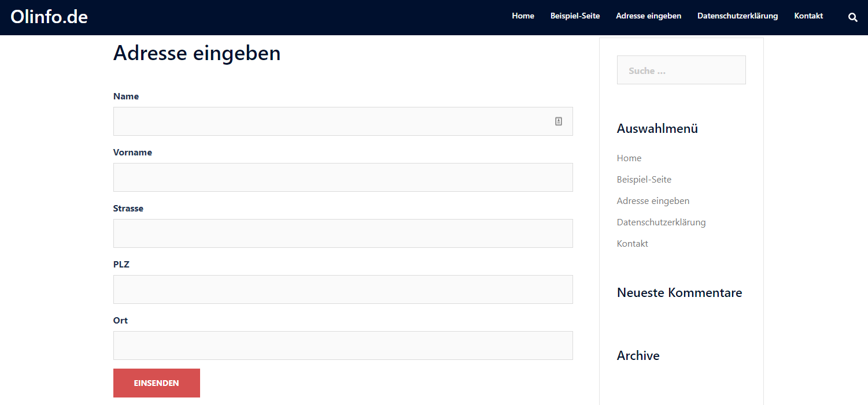Click the Name field label
The image size is (868, 405).
(126, 96)
